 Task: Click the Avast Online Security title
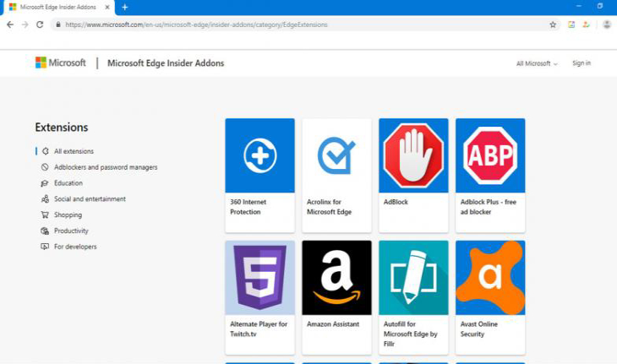point(479,329)
